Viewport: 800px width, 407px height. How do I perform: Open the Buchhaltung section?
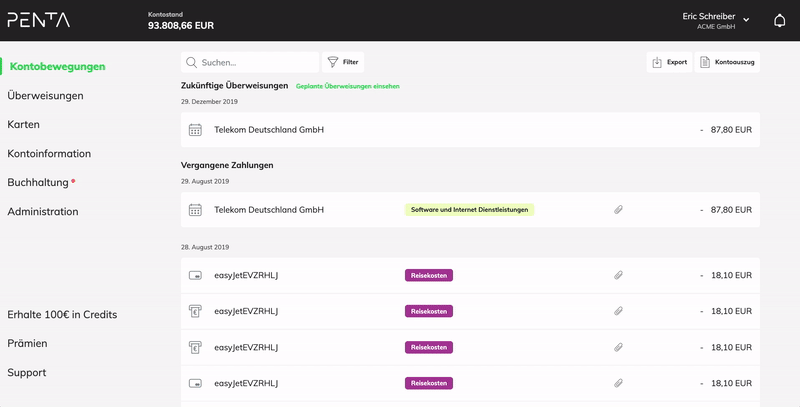pos(38,183)
